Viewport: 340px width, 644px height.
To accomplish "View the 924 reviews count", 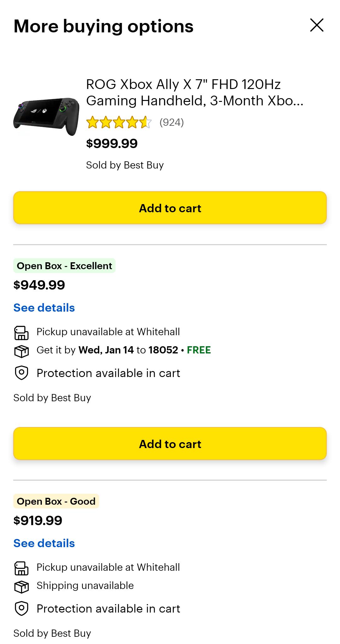I will 172,122.
